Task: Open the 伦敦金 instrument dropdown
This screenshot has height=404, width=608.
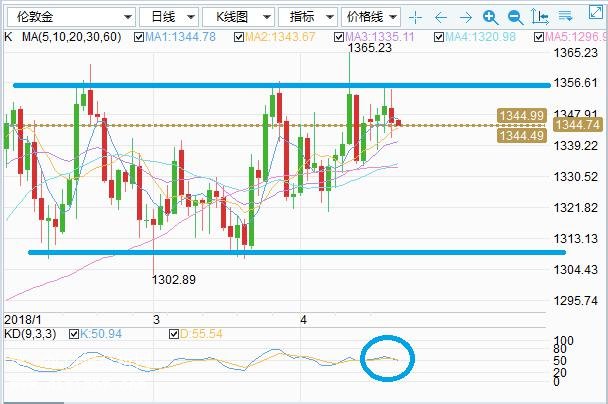Action: click(x=71, y=17)
